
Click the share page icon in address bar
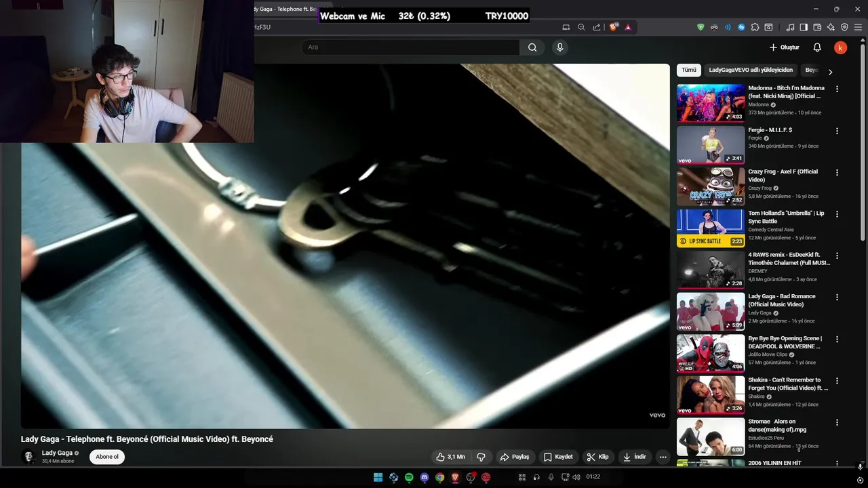(597, 27)
